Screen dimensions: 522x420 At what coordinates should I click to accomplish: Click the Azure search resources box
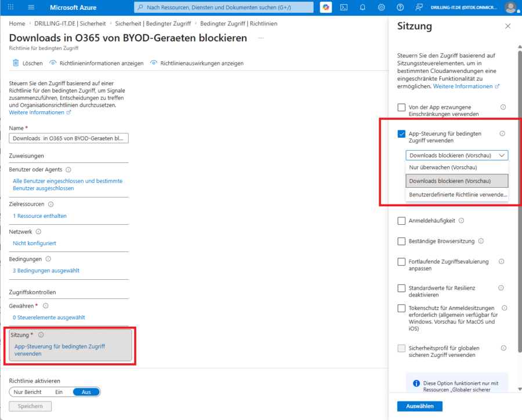224,7
